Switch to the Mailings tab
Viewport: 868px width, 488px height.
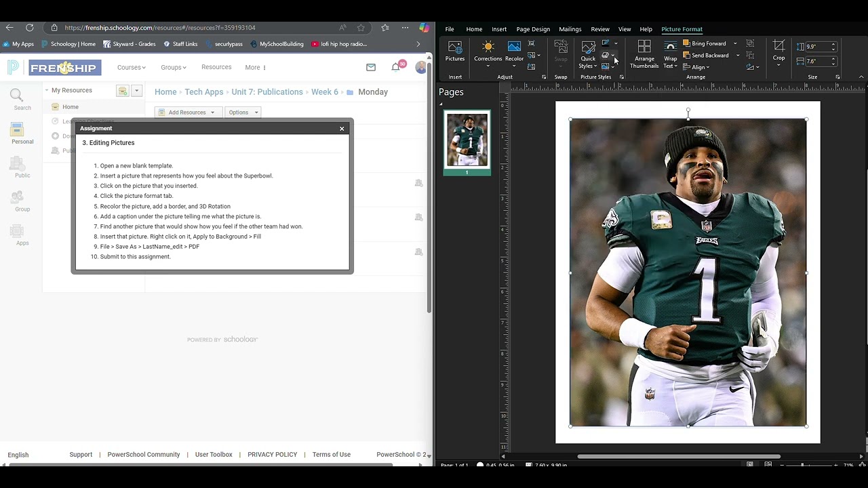[x=570, y=29]
